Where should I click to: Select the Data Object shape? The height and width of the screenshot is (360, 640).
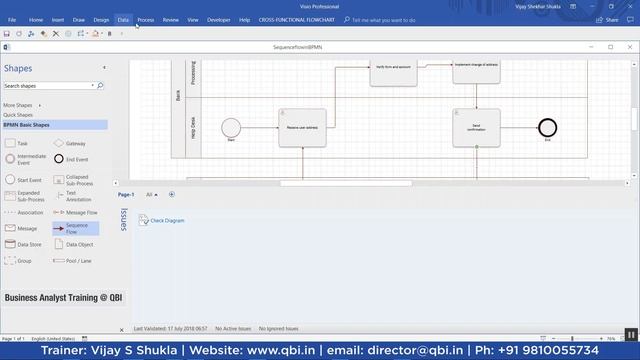(x=74, y=244)
